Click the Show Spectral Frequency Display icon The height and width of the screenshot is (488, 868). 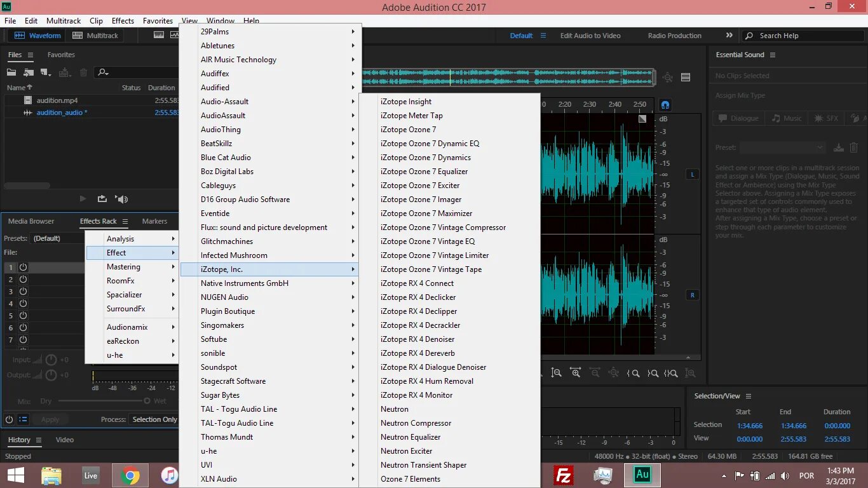click(158, 36)
